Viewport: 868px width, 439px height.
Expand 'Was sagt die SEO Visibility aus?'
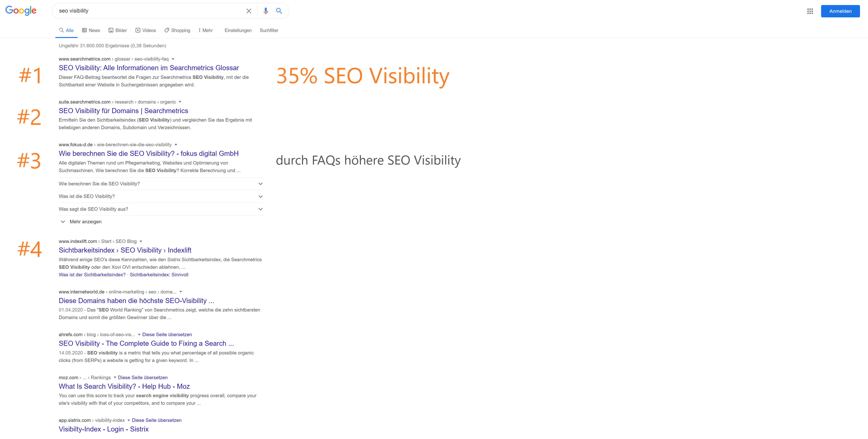(161, 209)
